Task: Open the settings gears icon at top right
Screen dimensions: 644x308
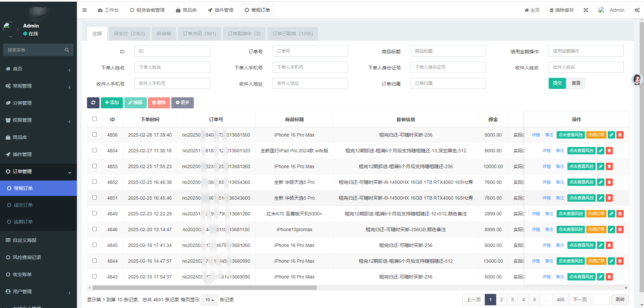Action: 637,10
